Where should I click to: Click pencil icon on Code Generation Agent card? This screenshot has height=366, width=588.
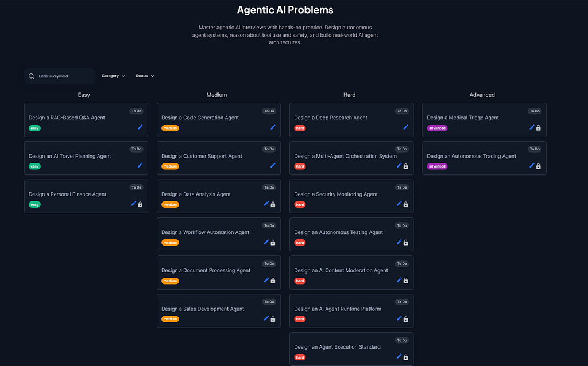[273, 127]
